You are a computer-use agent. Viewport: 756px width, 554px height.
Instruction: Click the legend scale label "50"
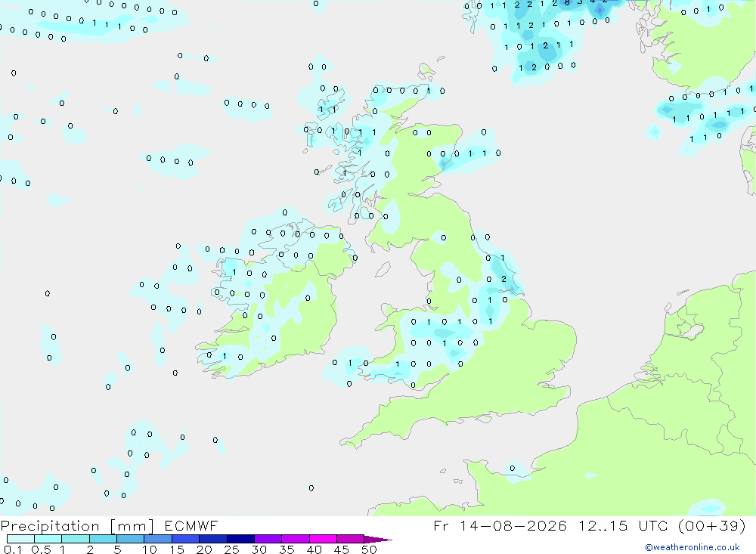369,549
